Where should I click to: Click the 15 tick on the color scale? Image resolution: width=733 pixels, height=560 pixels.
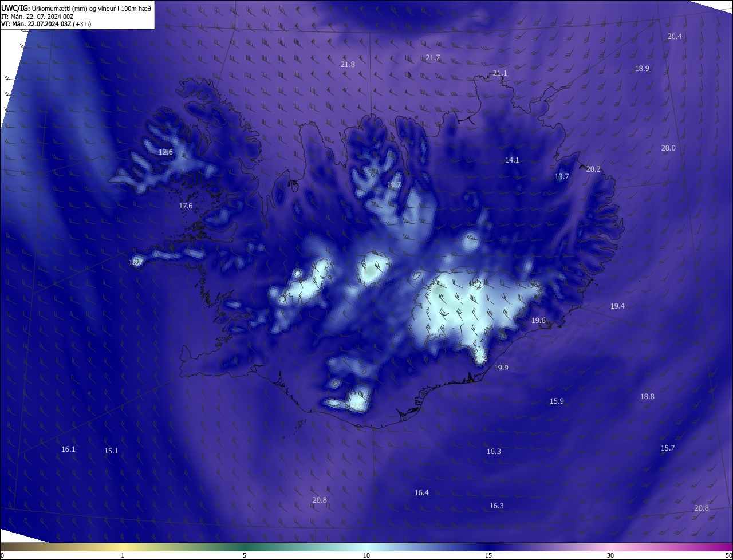pyautogui.click(x=488, y=555)
